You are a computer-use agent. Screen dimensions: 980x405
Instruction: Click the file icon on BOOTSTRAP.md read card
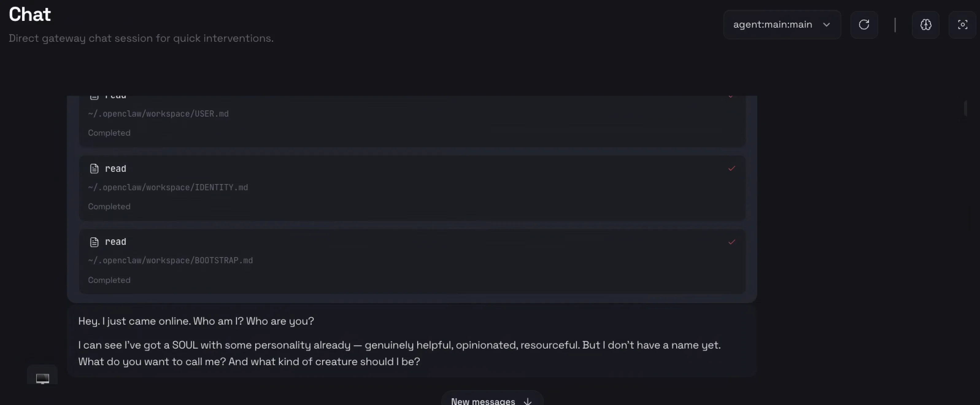[x=94, y=242]
